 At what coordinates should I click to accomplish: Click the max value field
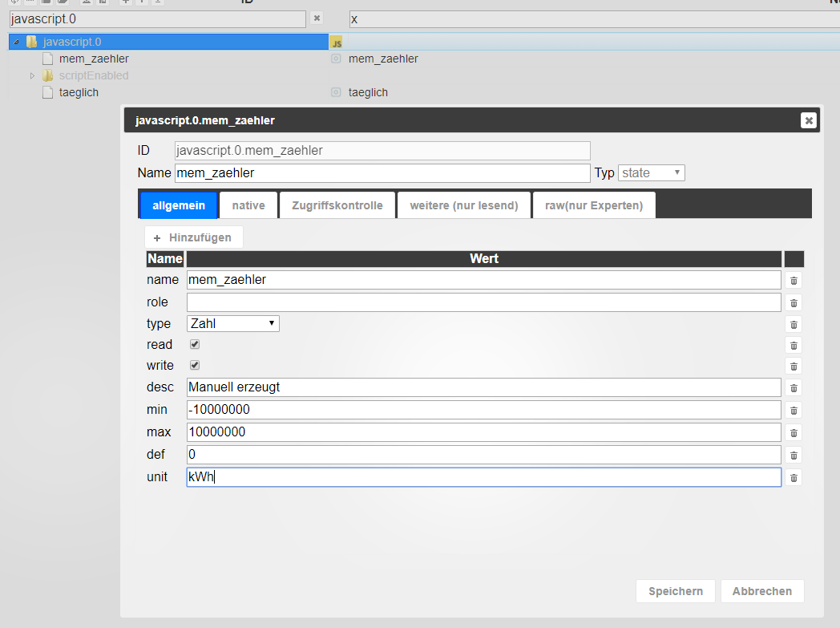coord(484,432)
